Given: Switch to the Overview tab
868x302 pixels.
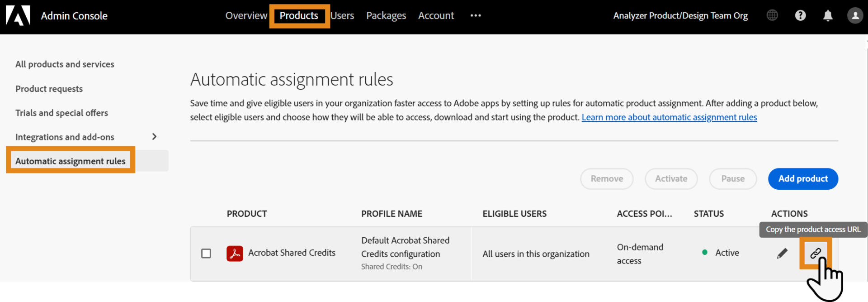Looking at the screenshot, I should tap(246, 15).
